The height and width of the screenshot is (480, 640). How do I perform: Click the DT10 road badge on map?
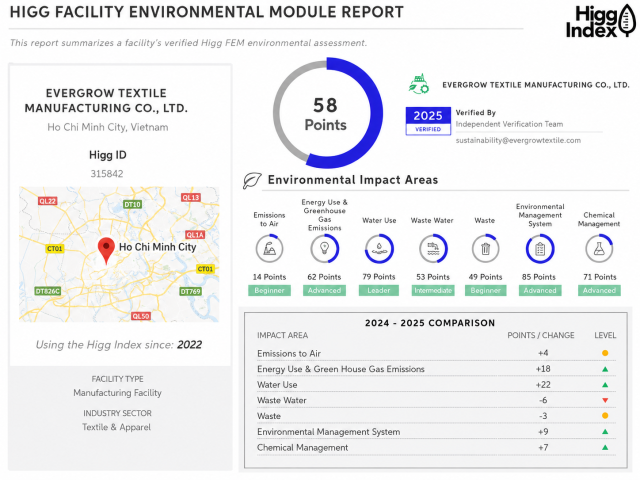tap(132, 204)
